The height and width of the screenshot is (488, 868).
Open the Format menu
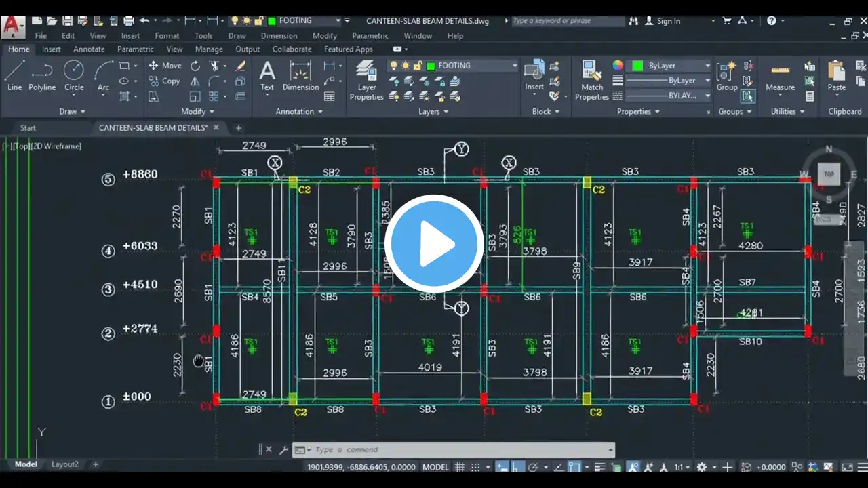click(x=167, y=35)
